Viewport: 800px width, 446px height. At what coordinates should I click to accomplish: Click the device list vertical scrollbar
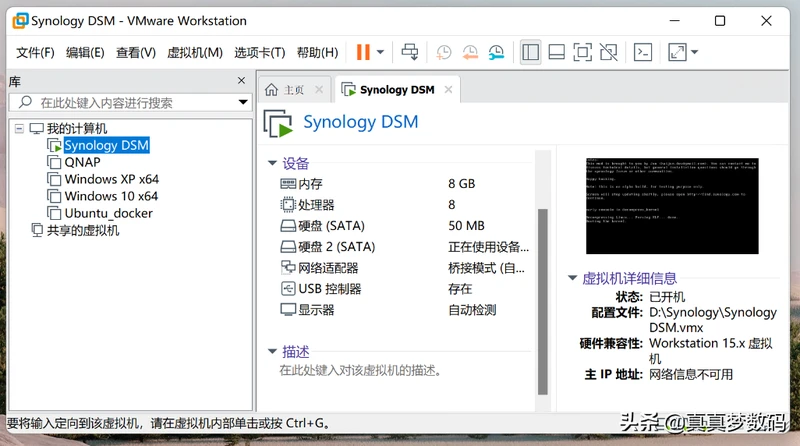coord(543,301)
